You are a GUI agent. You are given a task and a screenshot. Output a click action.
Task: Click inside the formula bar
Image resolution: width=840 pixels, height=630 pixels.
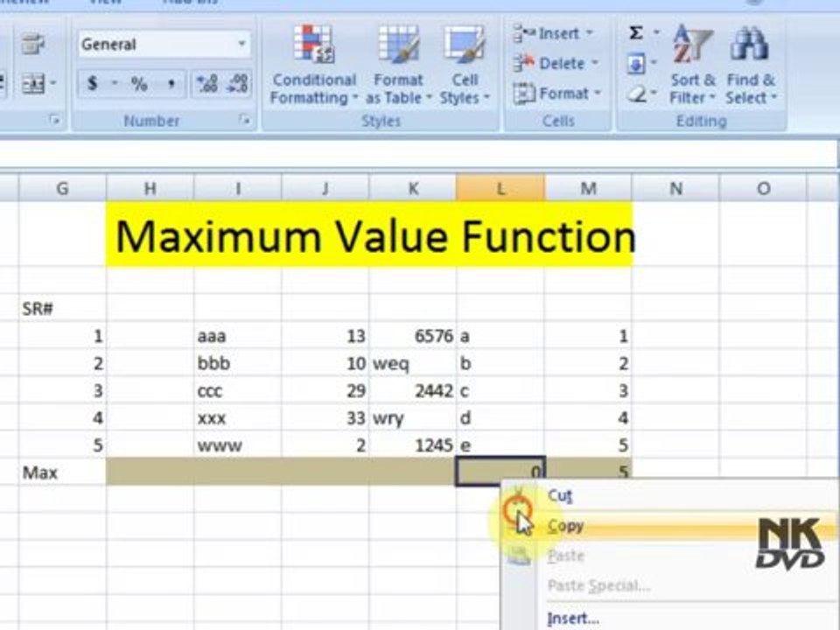point(418,154)
